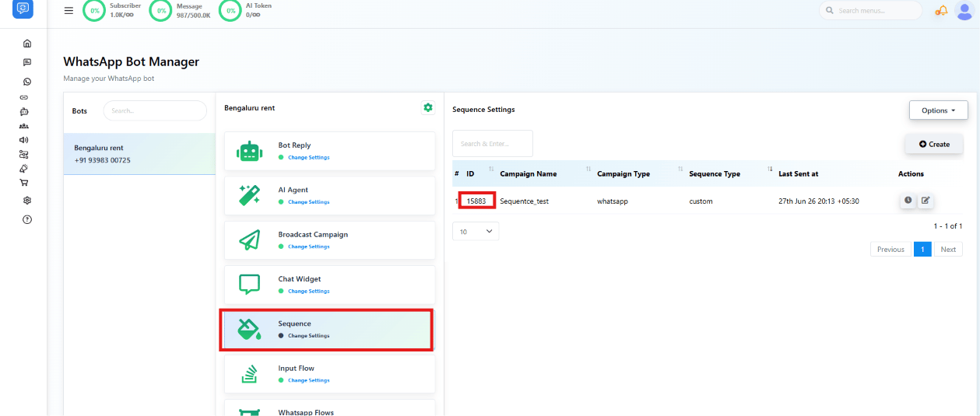The width and height of the screenshot is (980, 416).
Task: Click the edit icon for Sequentce_test
Action: tap(925, 201)
